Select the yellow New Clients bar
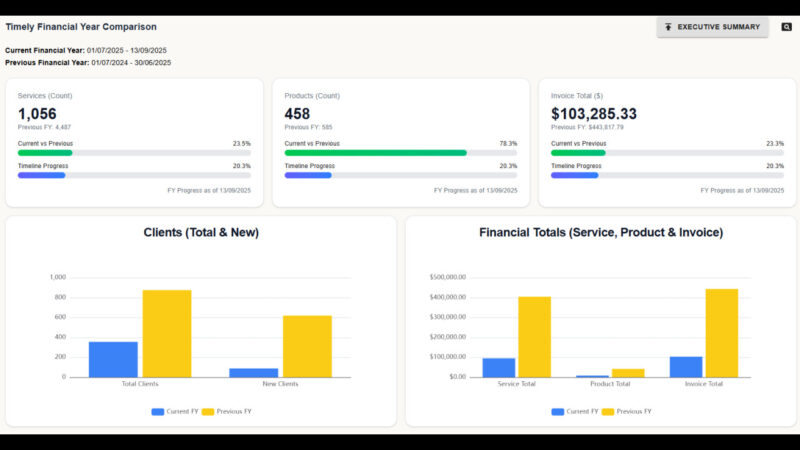 307,346
